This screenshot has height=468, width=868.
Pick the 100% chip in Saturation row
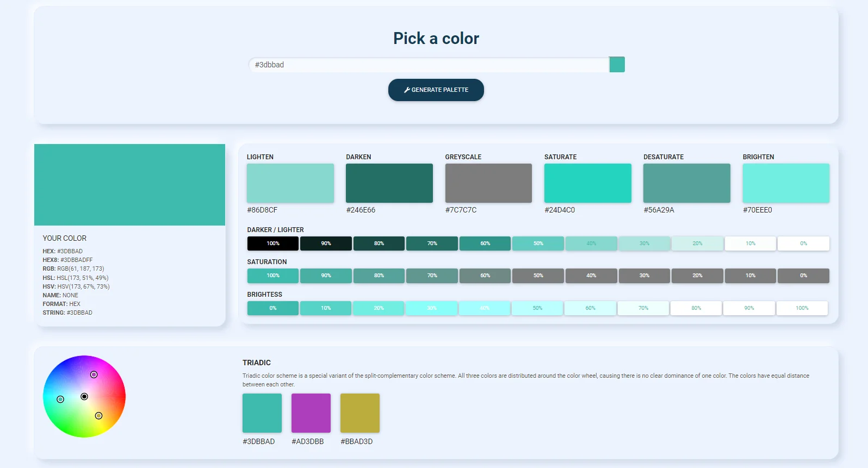273,276
